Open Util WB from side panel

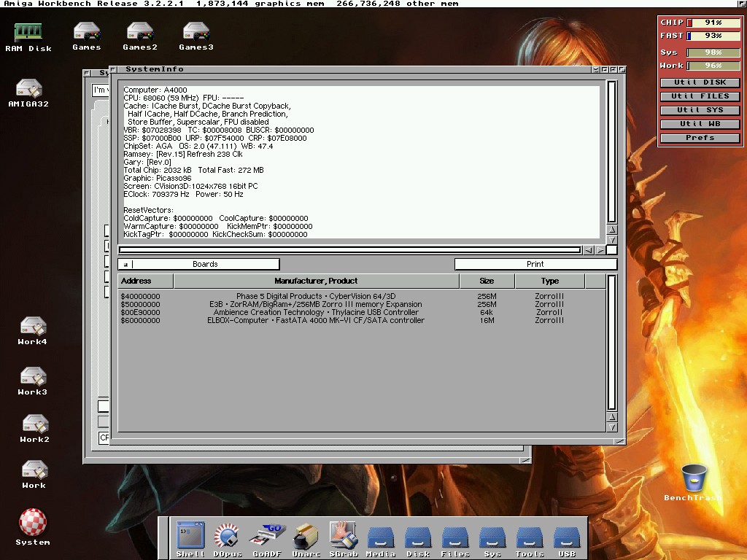coord(700,124)
